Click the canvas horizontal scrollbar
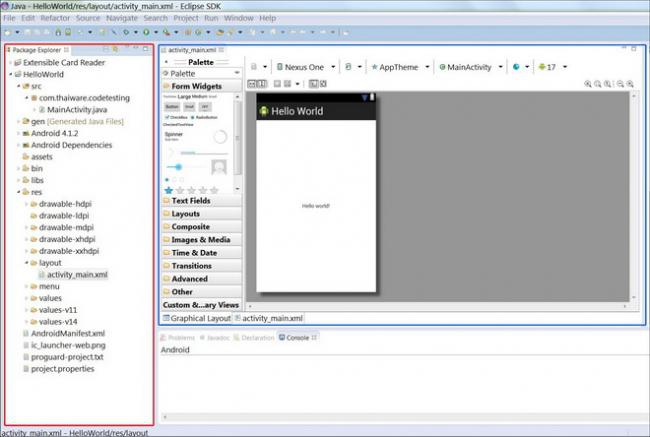The image size is (650, 437). [x=437, y=306]
